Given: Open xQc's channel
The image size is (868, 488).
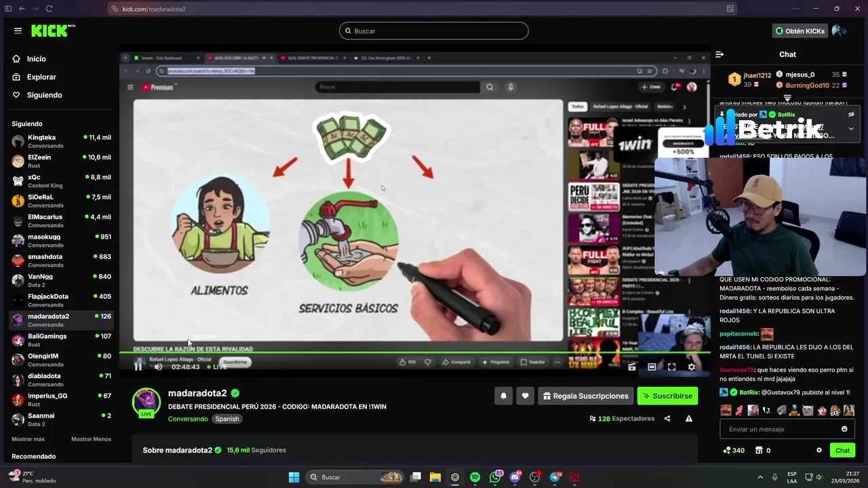Looking at the screenshot, I should coord(61,181).
